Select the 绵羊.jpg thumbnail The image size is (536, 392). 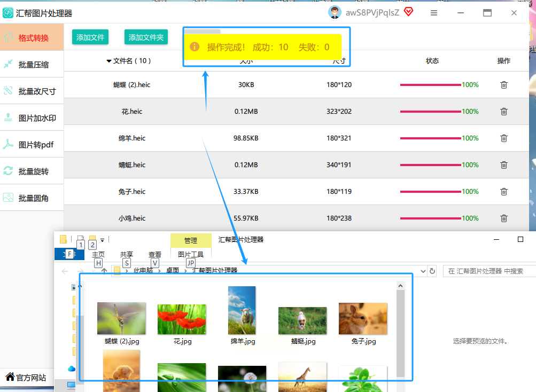pyautogui.click(x=242, y=316)
